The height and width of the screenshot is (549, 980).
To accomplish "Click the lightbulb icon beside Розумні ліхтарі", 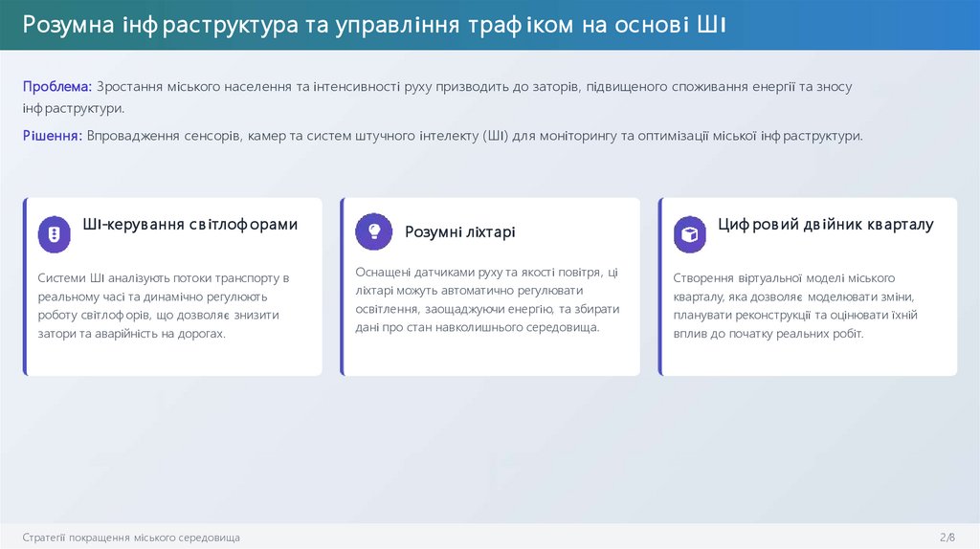I will point(374,231).
